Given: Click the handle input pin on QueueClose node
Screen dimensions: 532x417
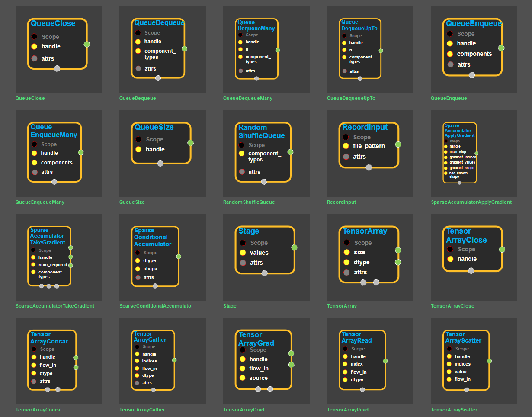Looking at the screenshot, I should coord(35,46).
